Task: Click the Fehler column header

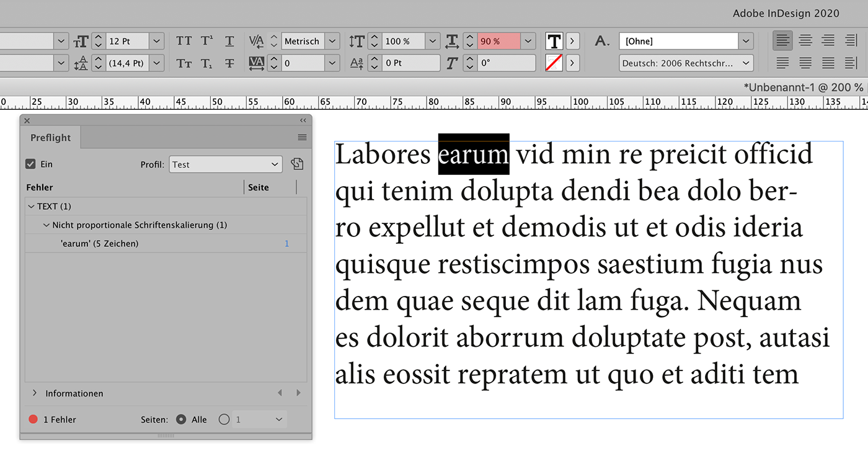Action: pos(40,187)
